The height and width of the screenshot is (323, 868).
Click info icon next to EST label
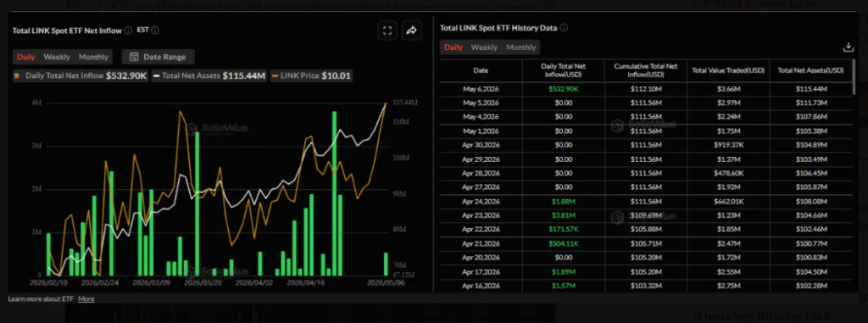tap(155, 31)
